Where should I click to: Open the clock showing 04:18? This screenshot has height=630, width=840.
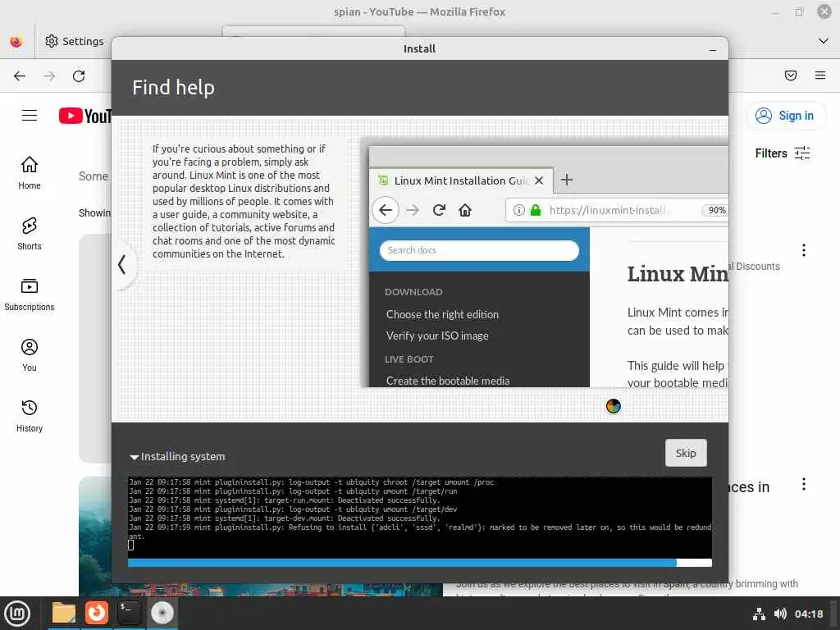pos(808,614)
